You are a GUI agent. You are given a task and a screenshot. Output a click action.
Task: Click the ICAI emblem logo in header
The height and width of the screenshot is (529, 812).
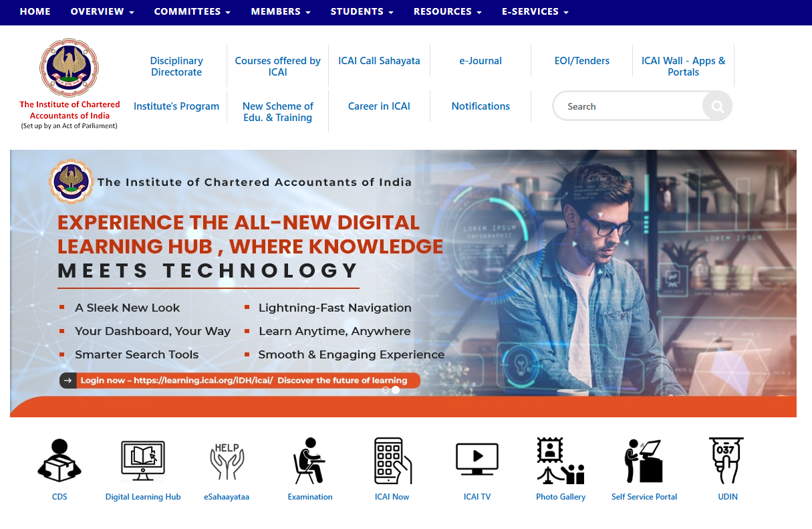click(x=70, y=68)
